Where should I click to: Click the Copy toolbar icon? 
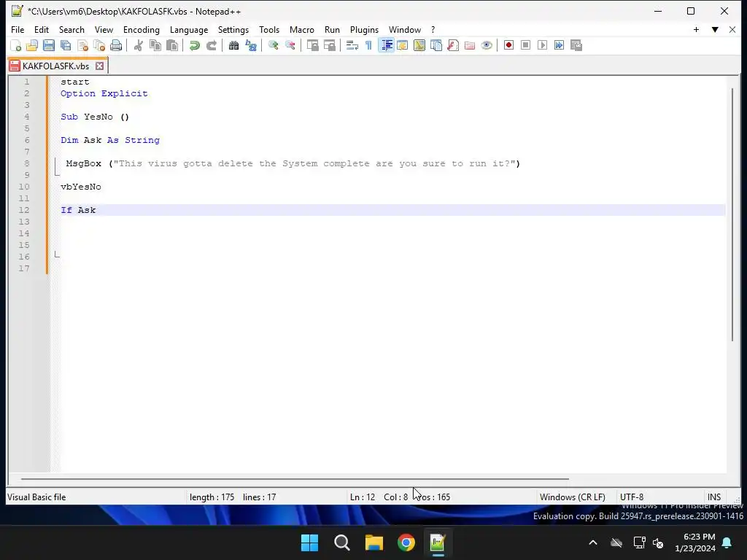click(155, 45)
